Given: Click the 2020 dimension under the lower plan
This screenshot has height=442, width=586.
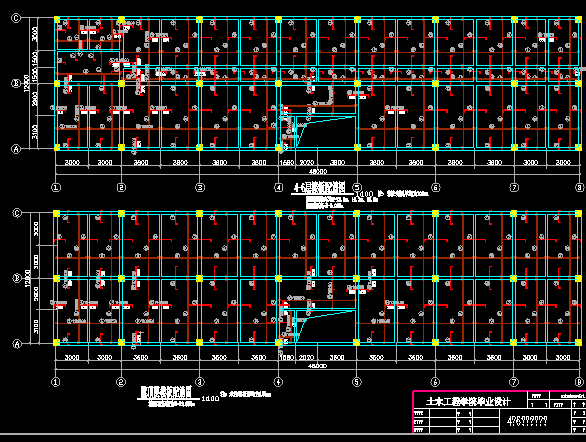Looking at the screenshot, I should tap(307, 358).
